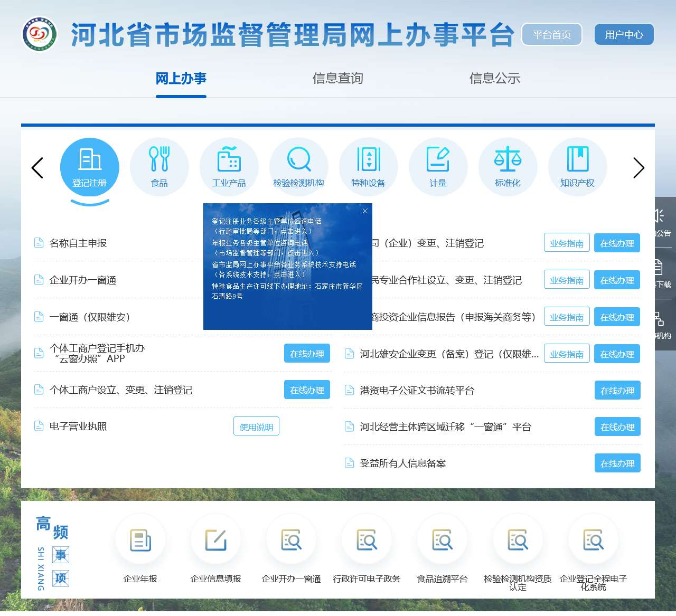Image resolution: width=676 pixels, height=616 pixels.
Task: Open 检验检测机构资质认定 shortcut icon
Action: (518, 540)
